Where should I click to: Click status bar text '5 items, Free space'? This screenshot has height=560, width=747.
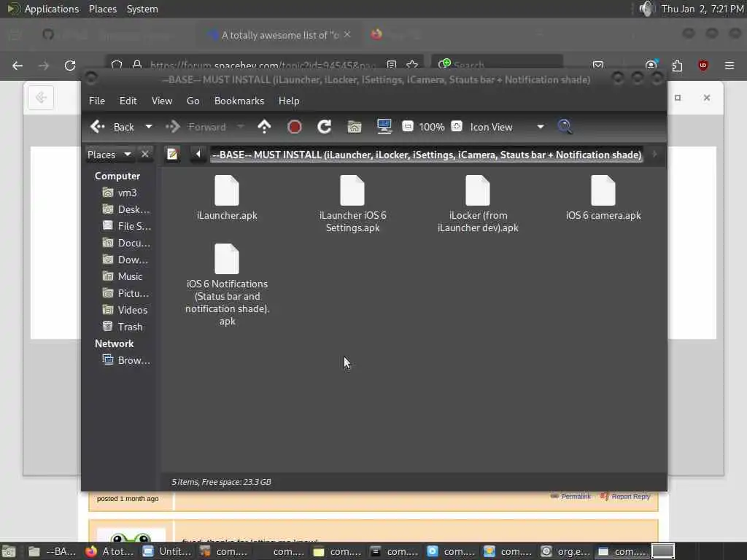[x=221, y=482]
